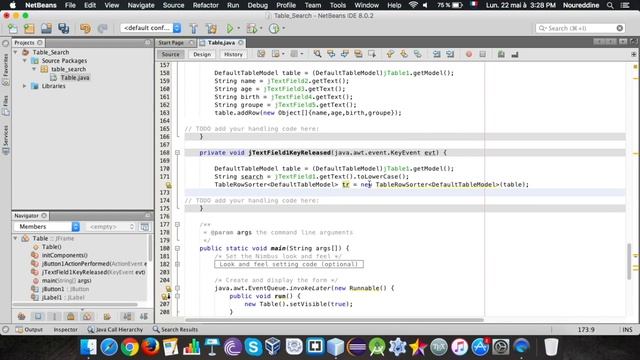
Task: Open the default configuration dropdown
Action: 151,28
